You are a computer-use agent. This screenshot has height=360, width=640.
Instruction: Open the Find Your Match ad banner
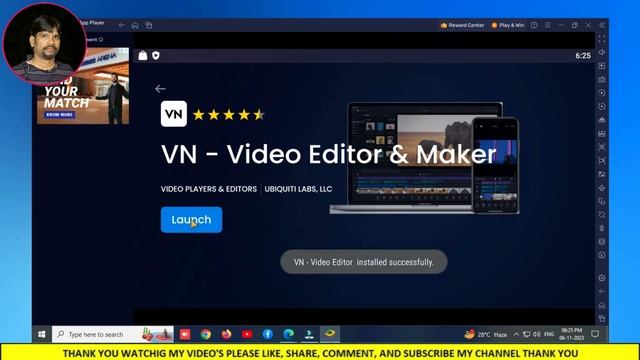(83, 86)
